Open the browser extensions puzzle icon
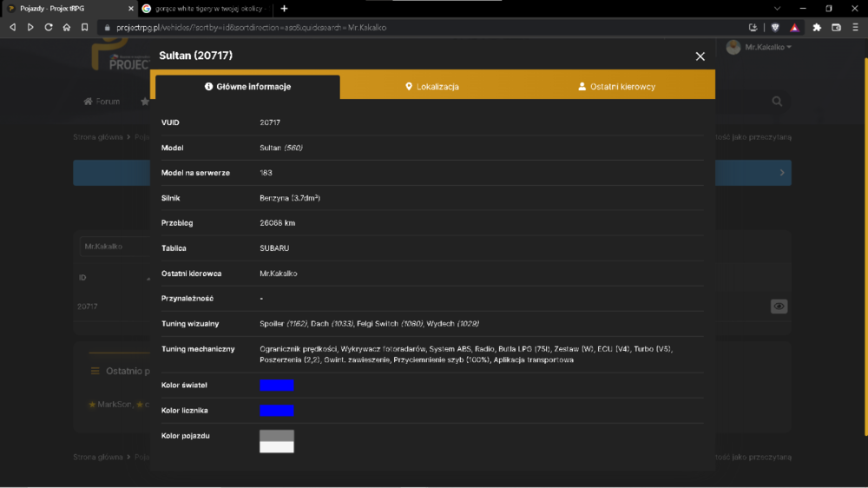The width and height of the screenshot is (868, 488). coord(817,27)
